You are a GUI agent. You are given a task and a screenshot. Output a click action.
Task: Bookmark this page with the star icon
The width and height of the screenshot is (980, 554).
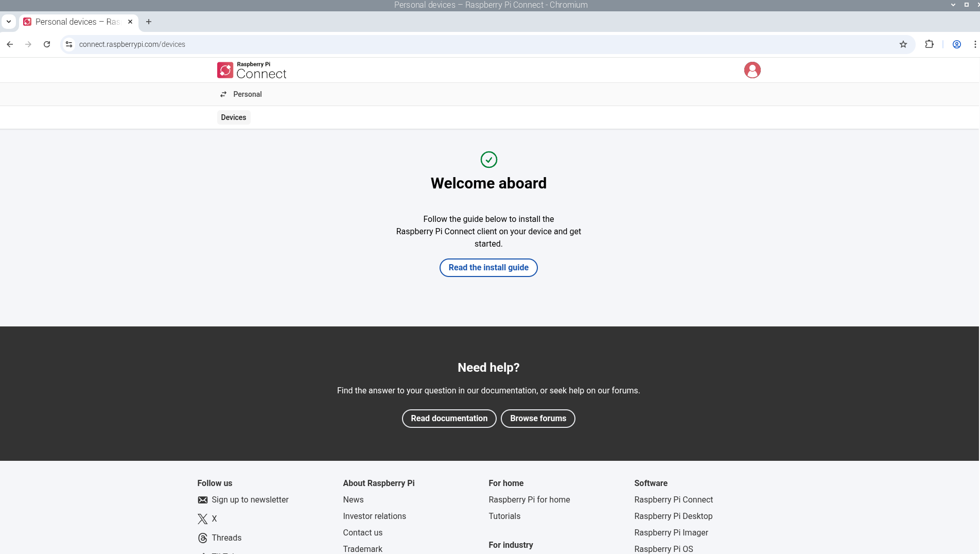903,44
